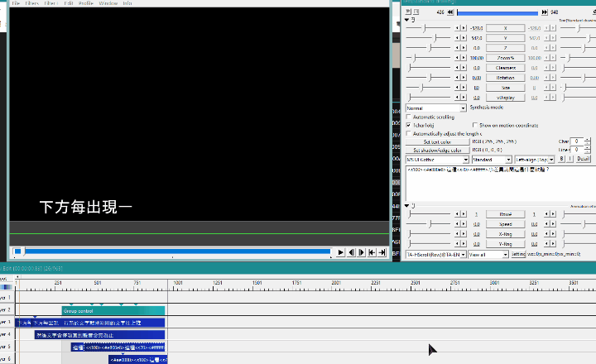Toggle italic text with I button
The image size is (596, 364).
[x=570, y=159]
